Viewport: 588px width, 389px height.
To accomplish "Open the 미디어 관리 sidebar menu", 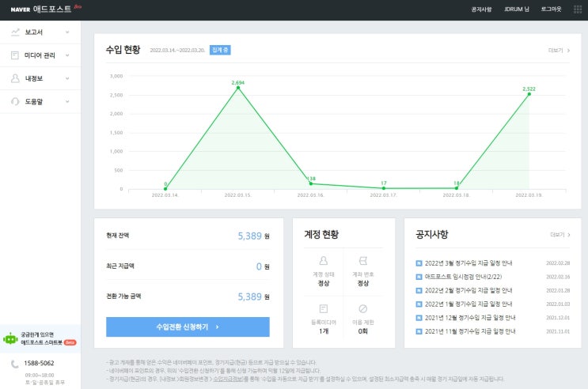I will pos(40,55).
